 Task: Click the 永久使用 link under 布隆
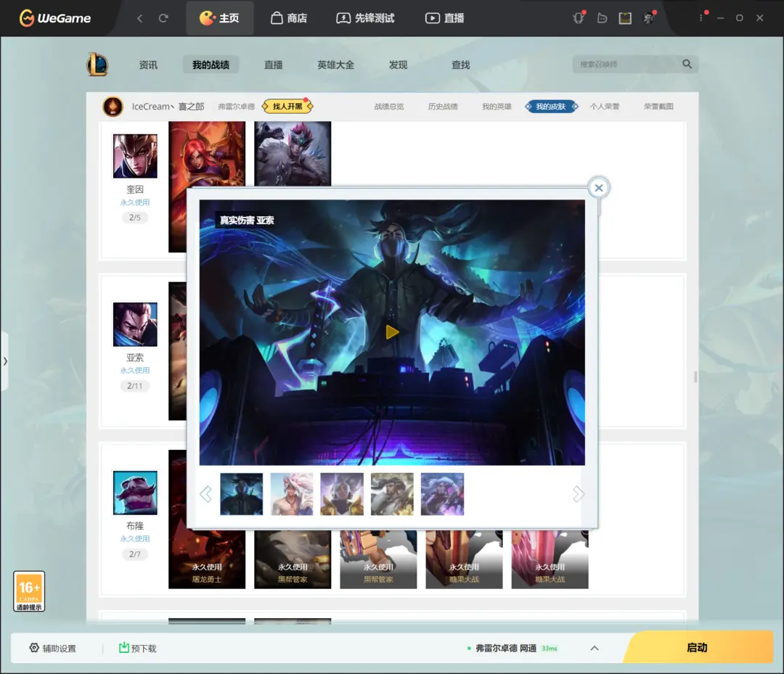click(135, 538)
